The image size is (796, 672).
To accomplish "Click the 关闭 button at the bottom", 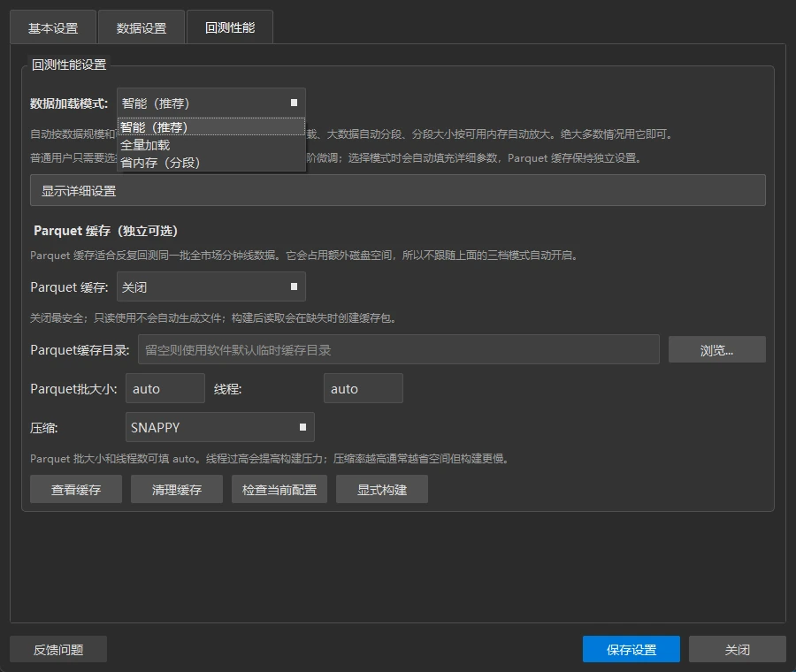I will (x=737, y=649).
